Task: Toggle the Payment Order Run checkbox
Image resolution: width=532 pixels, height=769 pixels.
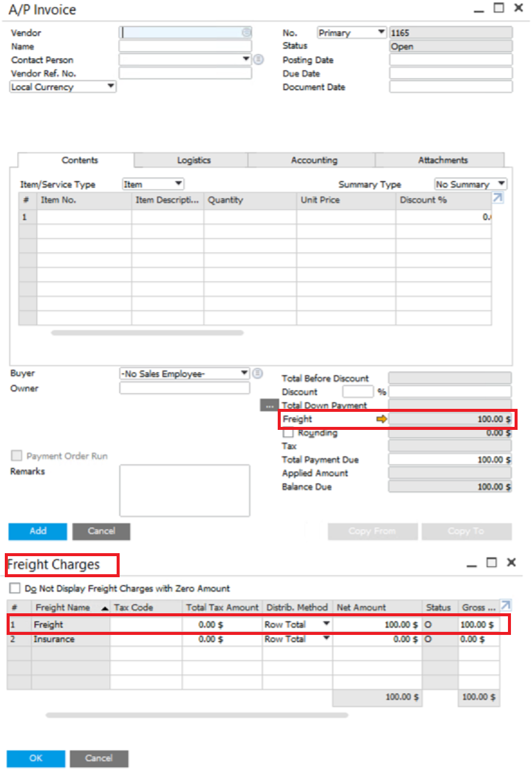Action: point(17,456)
